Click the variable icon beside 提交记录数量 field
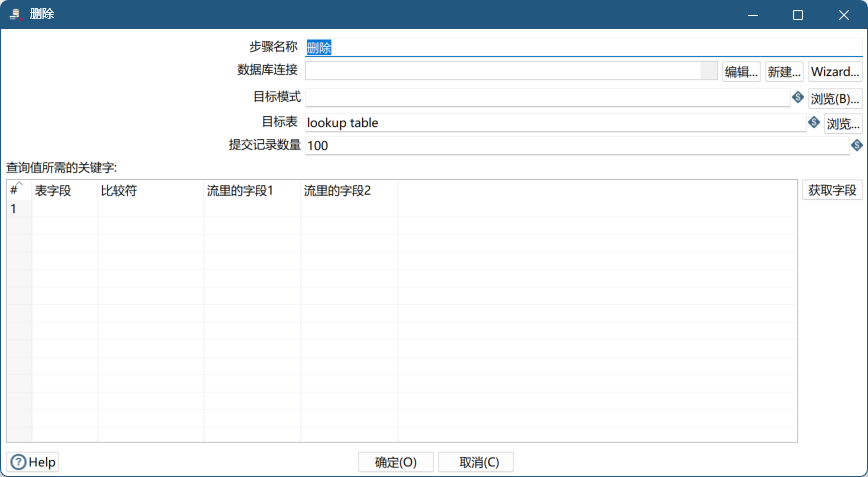The width and height of the screenshot is (868, 477). coord(857,145)
